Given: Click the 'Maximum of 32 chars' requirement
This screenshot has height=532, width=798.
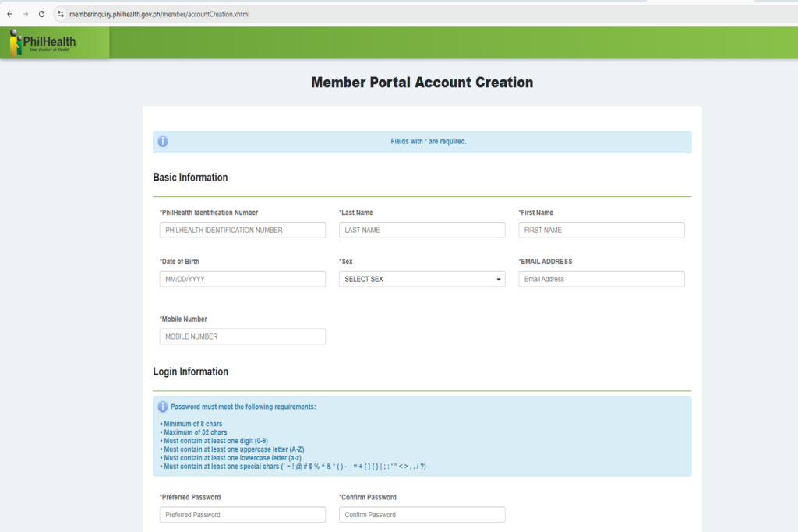Looking at the screenshot, I should (x=194, y=432).
